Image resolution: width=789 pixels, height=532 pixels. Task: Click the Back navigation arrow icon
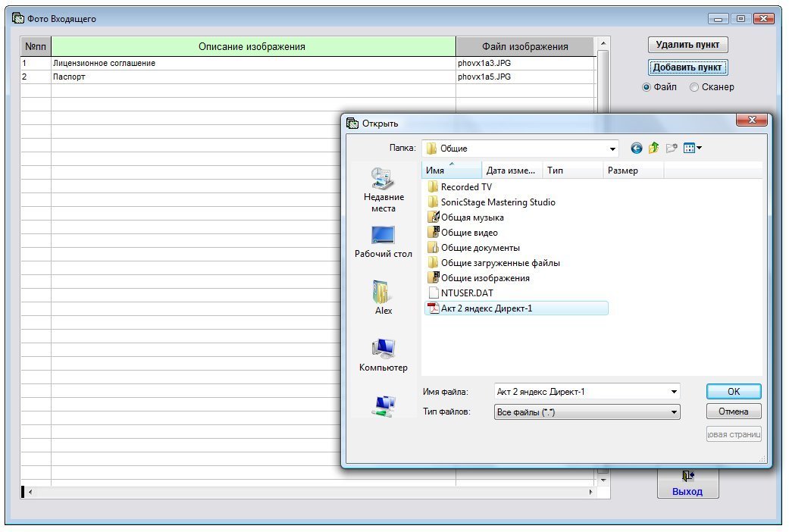tap(636, 149)
